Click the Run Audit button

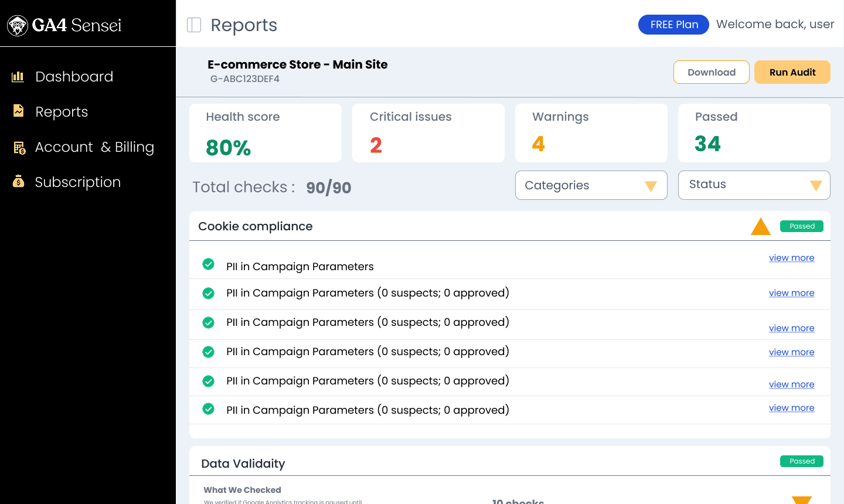tap(792, 72)
